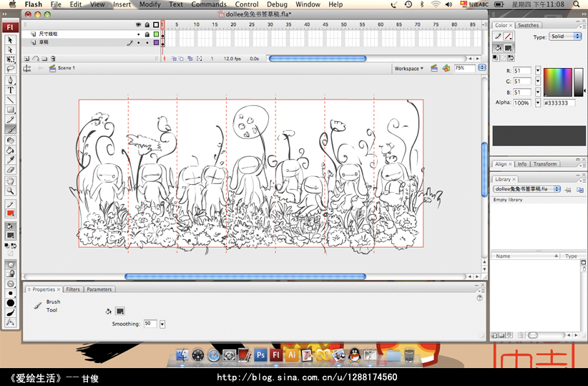Open the Smoothing value dropdown arrow
Image resolution: width=588 pixels, height=386 pixels.
pyautogui.click(x=162, y=324)
